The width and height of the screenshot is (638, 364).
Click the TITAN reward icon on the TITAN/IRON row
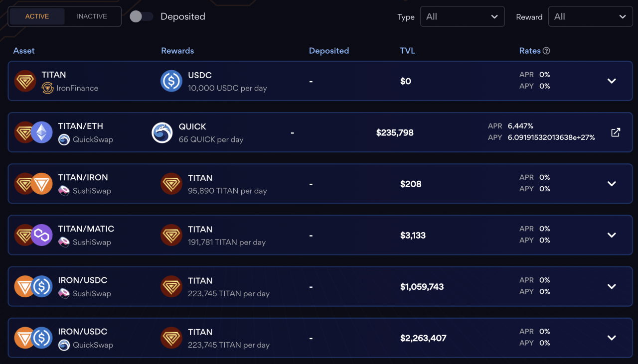point(171,184)
